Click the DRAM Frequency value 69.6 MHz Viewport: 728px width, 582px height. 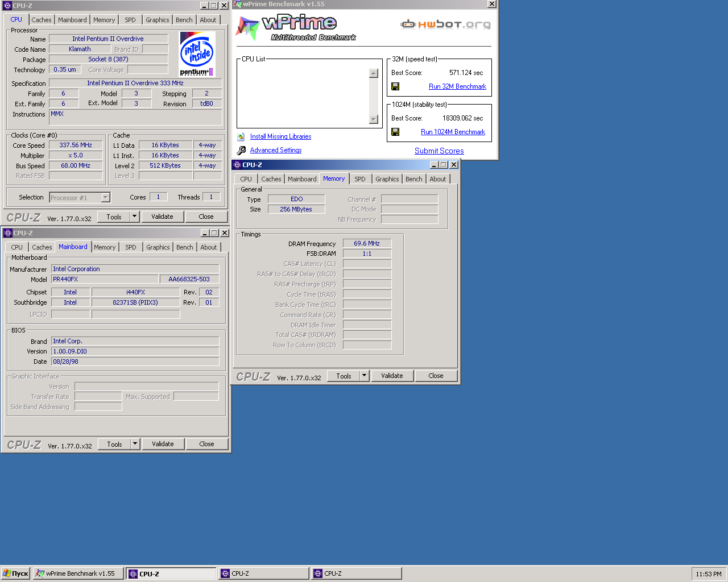click(x=367, y=243)
